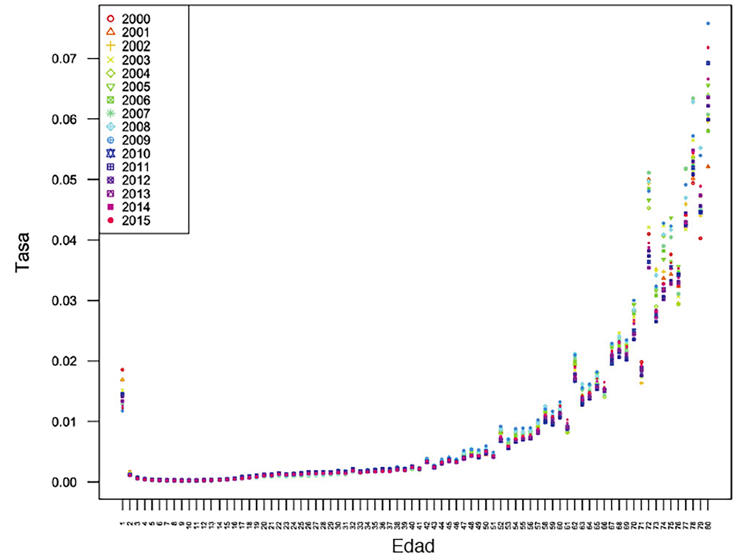
Task: Click the green diamond marker for 2004
Action: coord(111,73)
